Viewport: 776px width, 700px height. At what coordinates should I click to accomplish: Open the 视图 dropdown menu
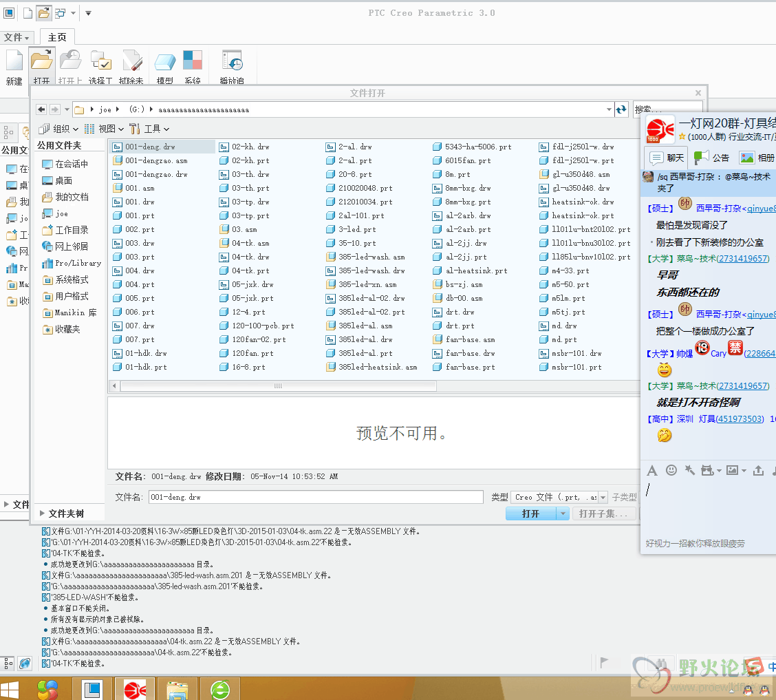[x=104, y=129]
